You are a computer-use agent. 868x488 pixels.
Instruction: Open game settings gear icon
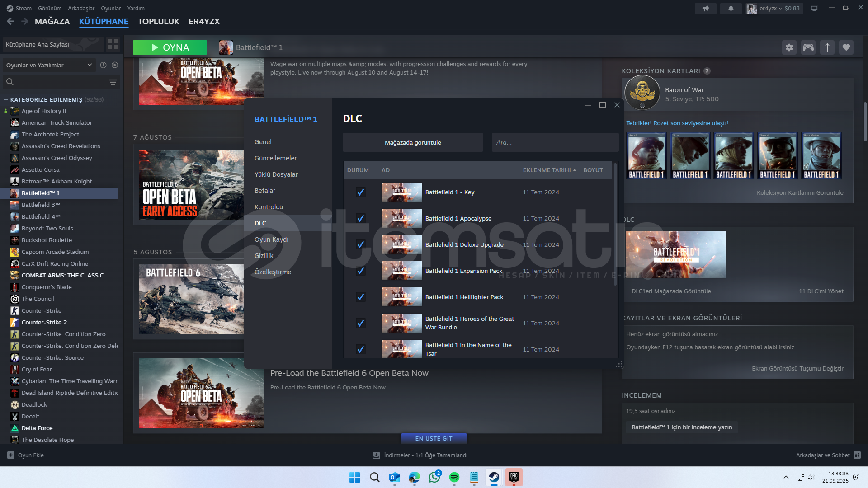click(x=789, y=47)
